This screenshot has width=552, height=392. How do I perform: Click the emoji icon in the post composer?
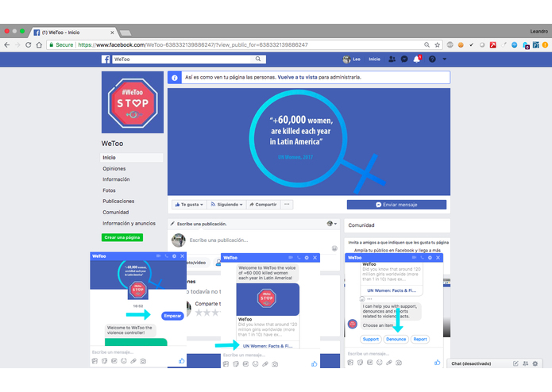[334, 248]
